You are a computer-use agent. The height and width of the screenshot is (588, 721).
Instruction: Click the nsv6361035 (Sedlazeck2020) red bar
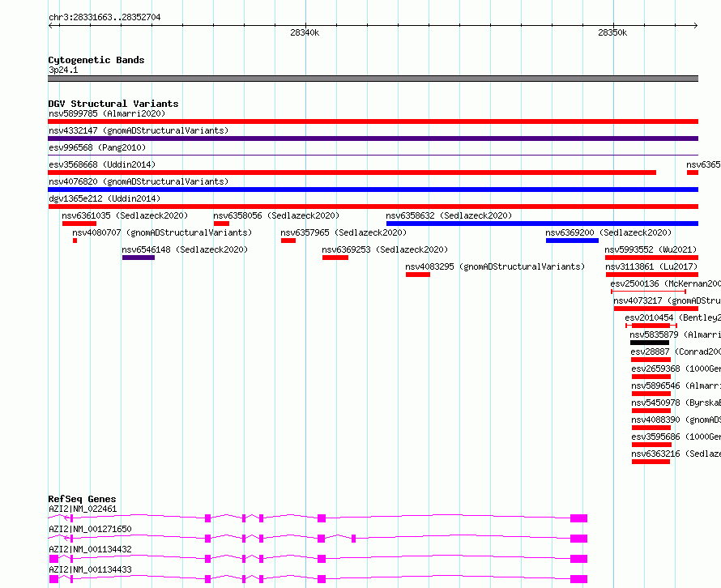click(x=79, y=224)
